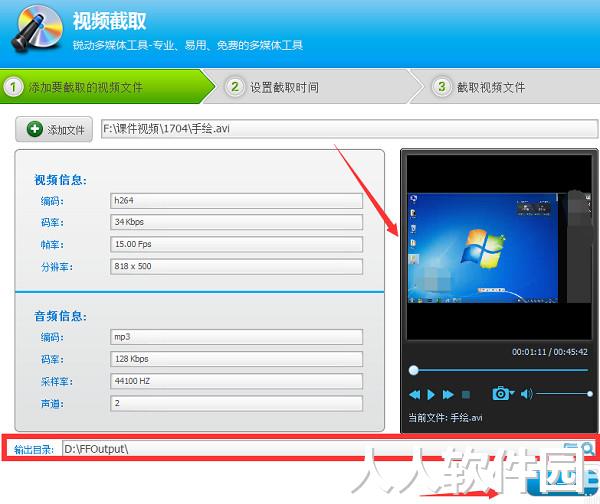Image resolution: width=600 pixels, height=504 pixels.
Task: Click the video 编码 h264 field
Action: click(x=236, y=201)
